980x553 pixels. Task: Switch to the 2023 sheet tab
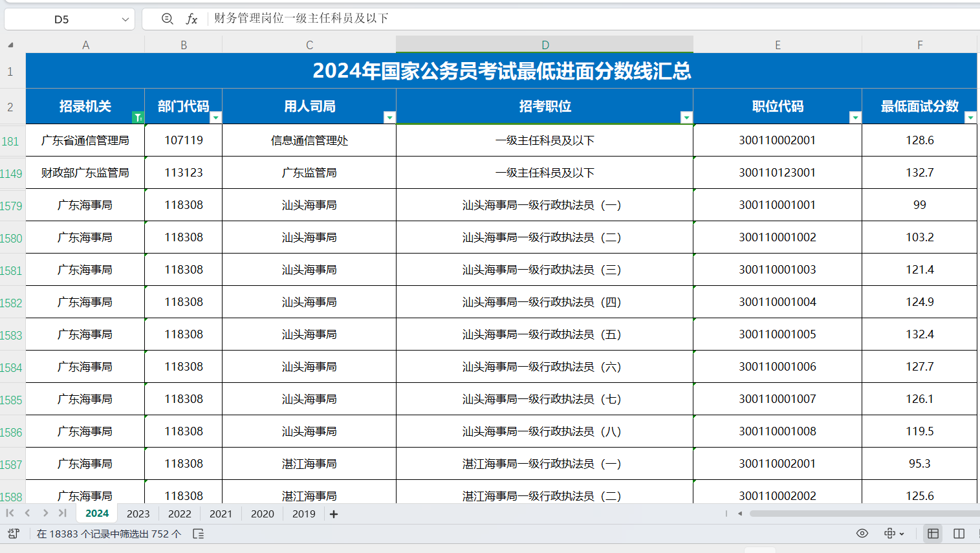pos(138,514)
